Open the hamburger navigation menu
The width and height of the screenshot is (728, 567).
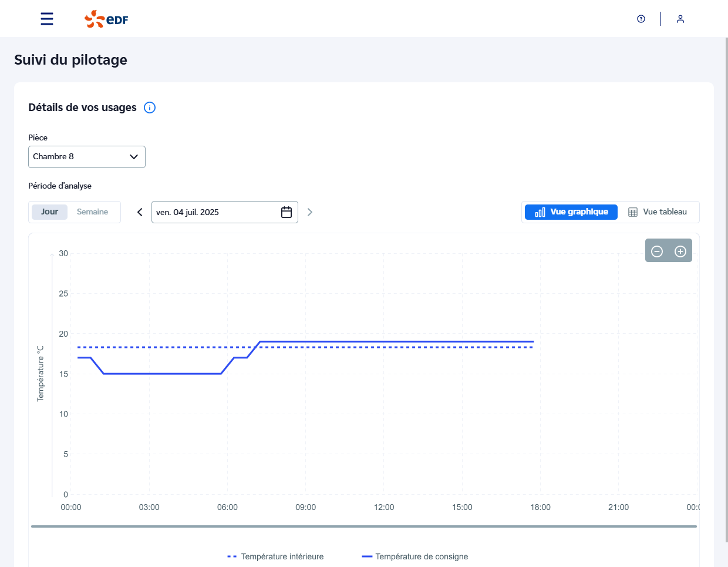(x=47, y=19)
